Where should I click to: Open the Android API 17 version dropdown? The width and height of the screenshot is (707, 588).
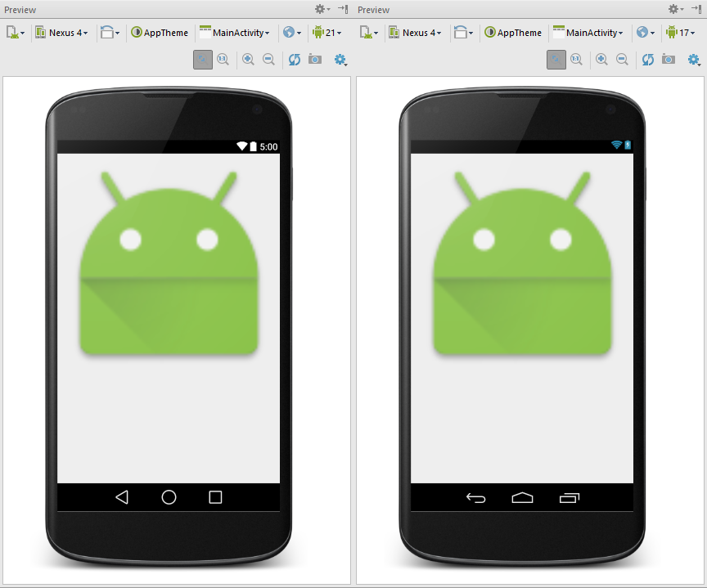[680, 33]
